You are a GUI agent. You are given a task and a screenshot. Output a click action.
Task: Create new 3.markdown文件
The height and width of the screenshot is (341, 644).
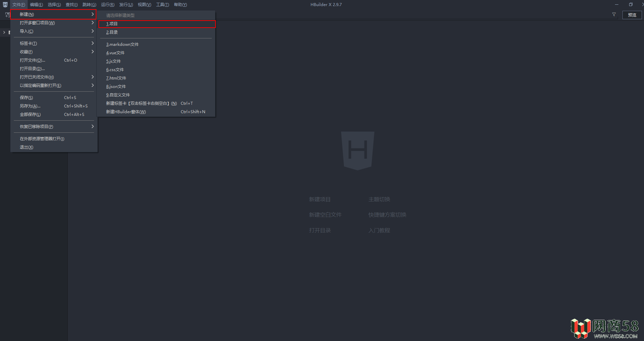click(x=157, y=44)
